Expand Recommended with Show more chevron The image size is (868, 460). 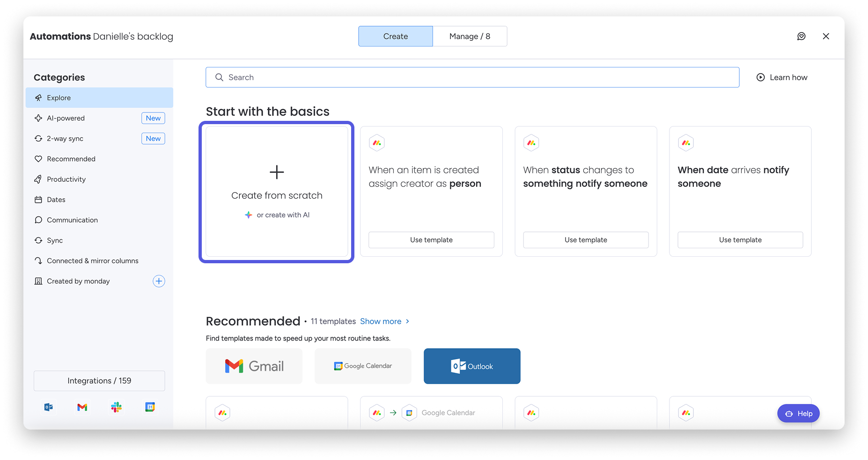coord(407,321)
